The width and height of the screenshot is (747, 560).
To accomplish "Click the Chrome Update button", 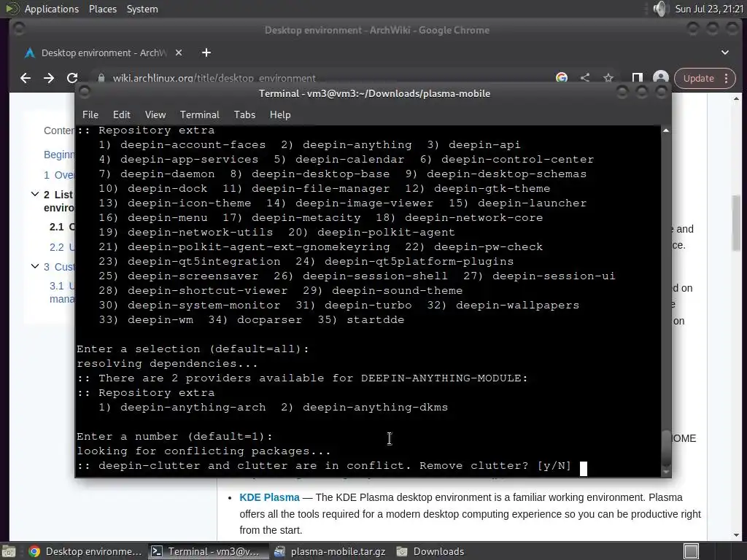I will click(698, 79).
